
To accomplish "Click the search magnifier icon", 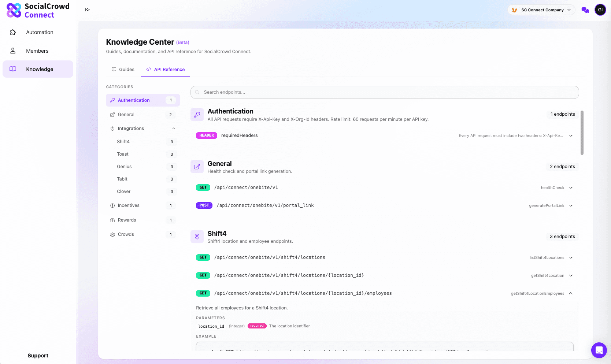I will (197, 92).
